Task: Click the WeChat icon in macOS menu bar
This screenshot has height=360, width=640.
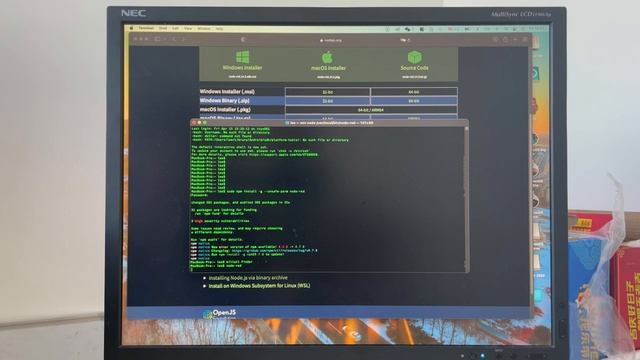Action: [x=407, y=29]
